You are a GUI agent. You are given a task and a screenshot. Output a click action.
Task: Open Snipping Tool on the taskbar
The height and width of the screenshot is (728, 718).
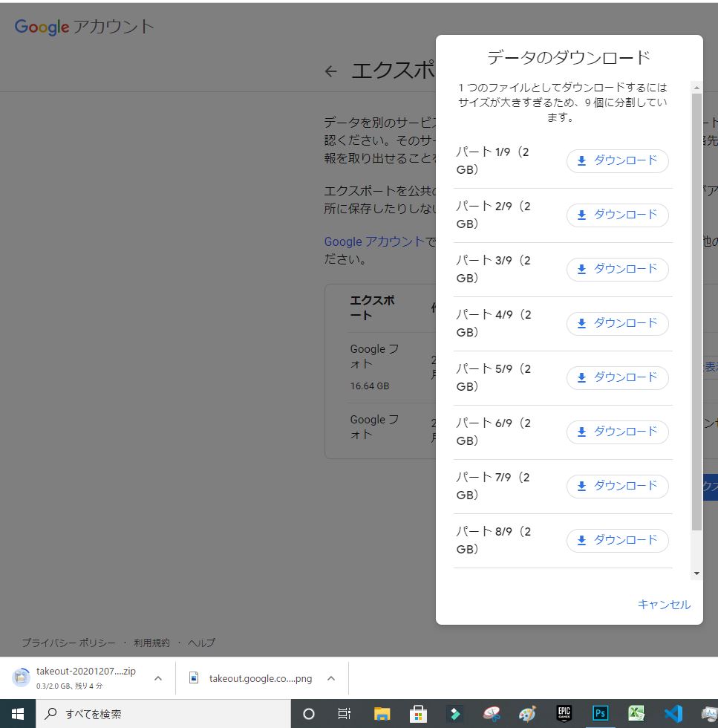pyautogui.click(x=492, y=714)
